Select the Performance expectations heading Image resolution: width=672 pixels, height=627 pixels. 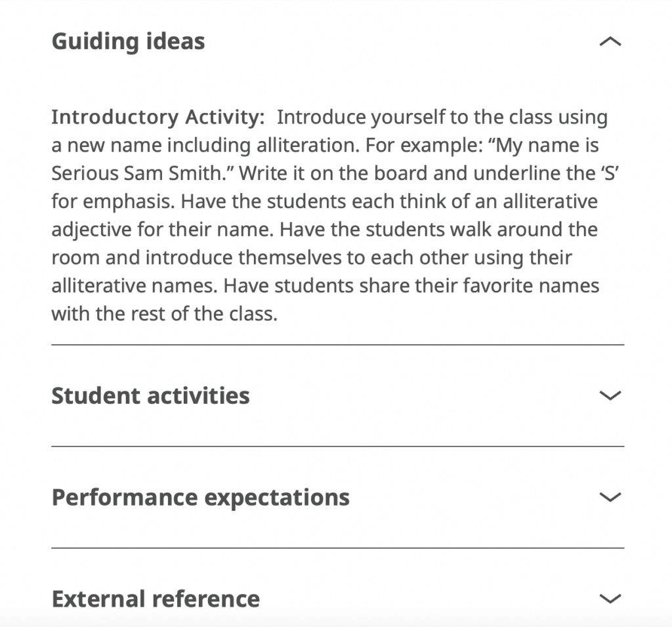(201, 498)
